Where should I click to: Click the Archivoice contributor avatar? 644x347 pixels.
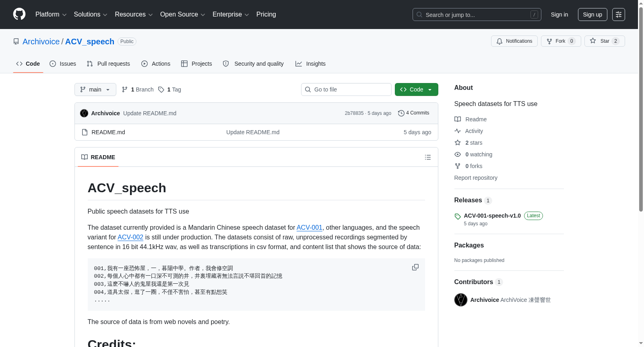pos(461,300)
